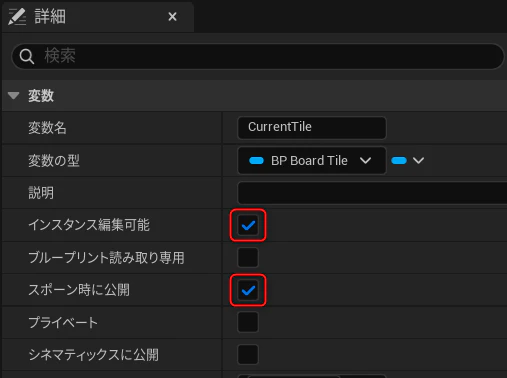
Task: Uncheck スポーン時に公開 checkbox
Action: click(x=248, y=290)
